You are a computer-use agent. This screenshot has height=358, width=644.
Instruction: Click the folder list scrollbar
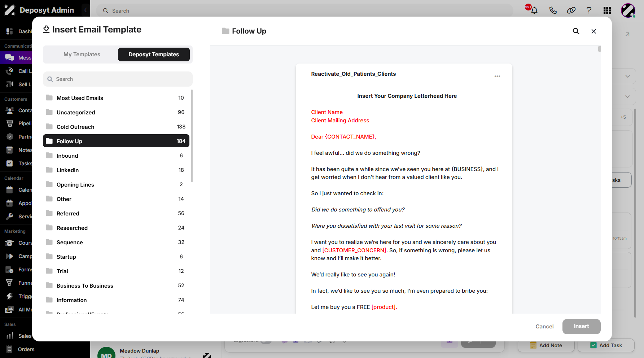(192, 136)
